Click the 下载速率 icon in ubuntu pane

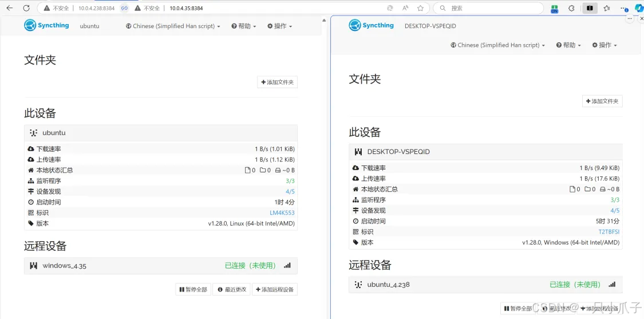click(31, 149)
